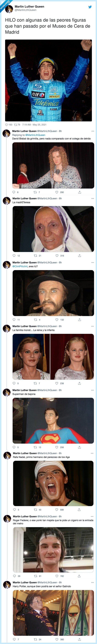Like the main HILO tweet
This screenshot has height=644, width=97.
coord(7,125)
